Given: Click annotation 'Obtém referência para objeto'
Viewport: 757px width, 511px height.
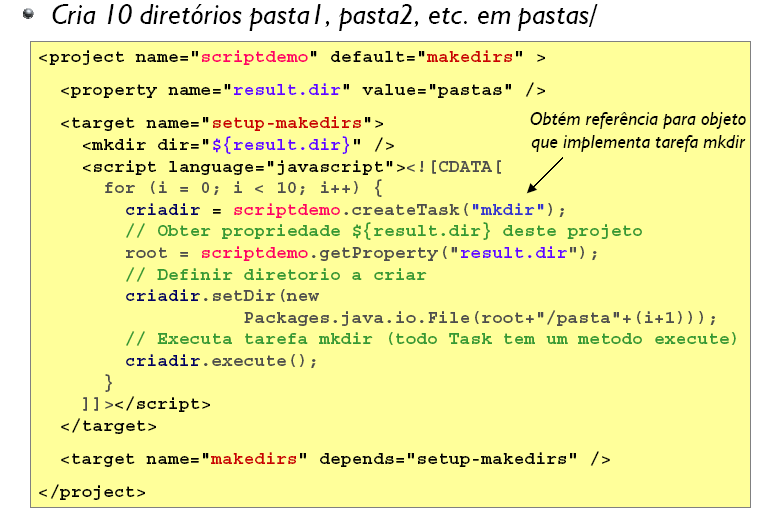Looking at the screenshot, I should 638,119.
